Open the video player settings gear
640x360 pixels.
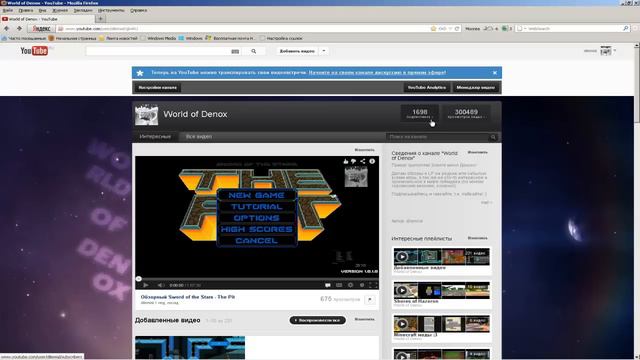[350, 285]
